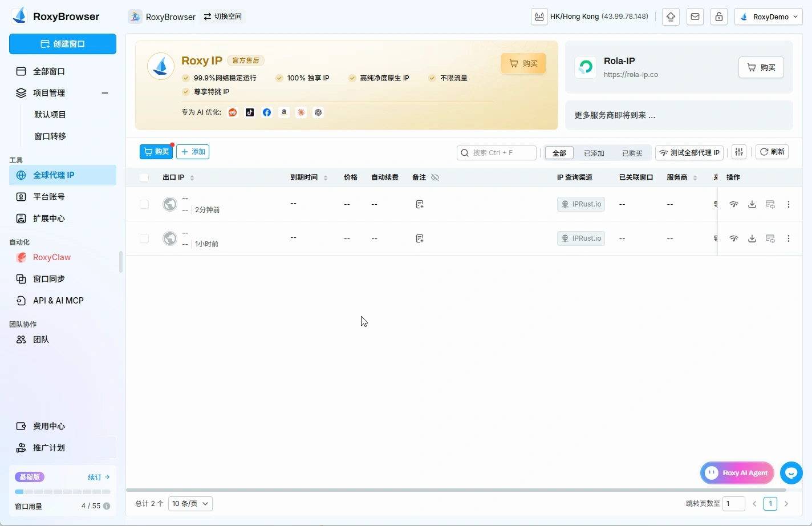Viewport: 812px width, 526px height.
Task: Click the orange 购买 button in Roxy IP banner
Action: pos(523,63)
